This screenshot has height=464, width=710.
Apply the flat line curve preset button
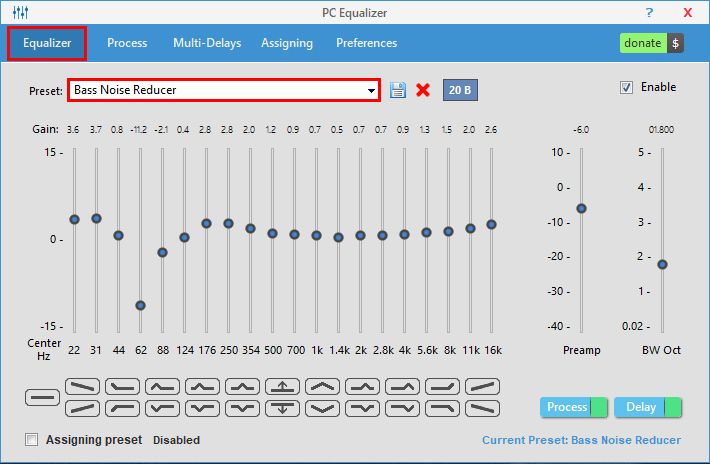tap(42, 397)
